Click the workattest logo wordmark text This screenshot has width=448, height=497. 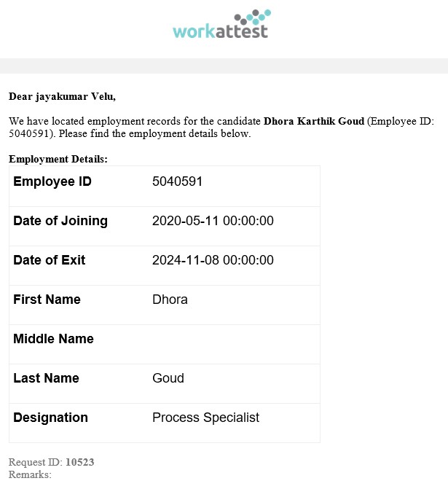click(x=220, y=31)
